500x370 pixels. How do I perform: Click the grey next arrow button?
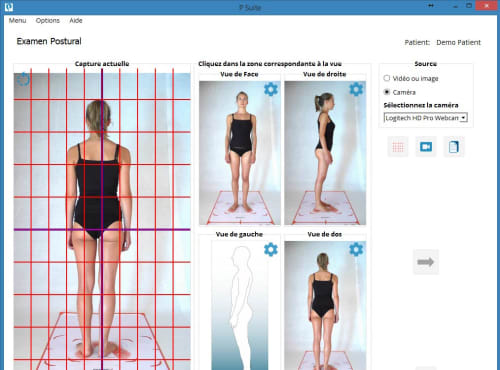pos(426,262)
